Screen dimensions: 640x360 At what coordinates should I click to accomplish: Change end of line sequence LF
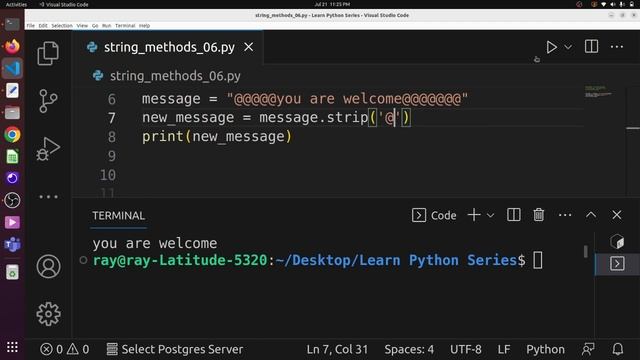pyautogui.click(x=504, y=349)
